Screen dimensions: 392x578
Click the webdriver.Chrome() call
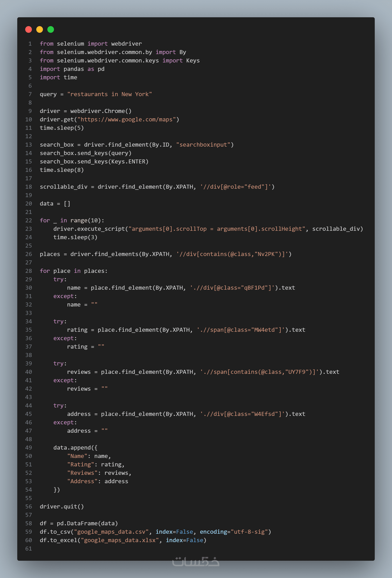click(101, 111)
